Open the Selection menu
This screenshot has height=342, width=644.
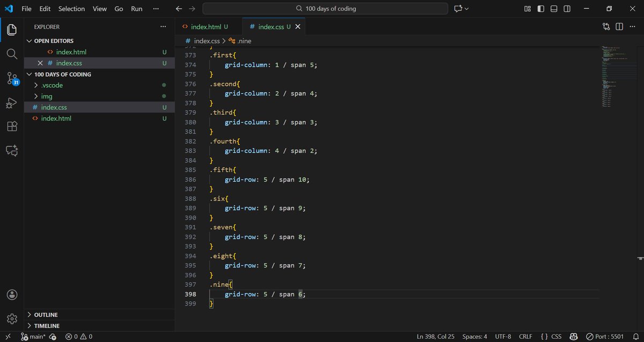coord(71,9)
